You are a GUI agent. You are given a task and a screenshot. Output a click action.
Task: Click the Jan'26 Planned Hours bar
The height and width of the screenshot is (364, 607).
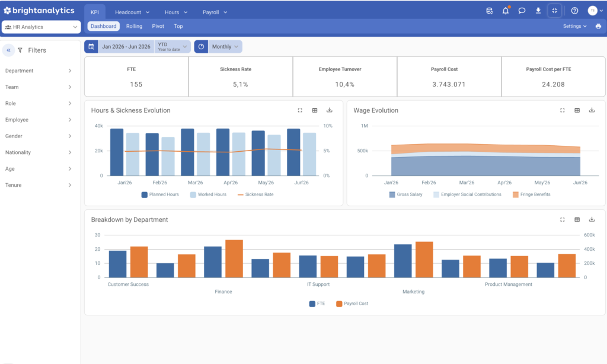[x=117, y=152]
